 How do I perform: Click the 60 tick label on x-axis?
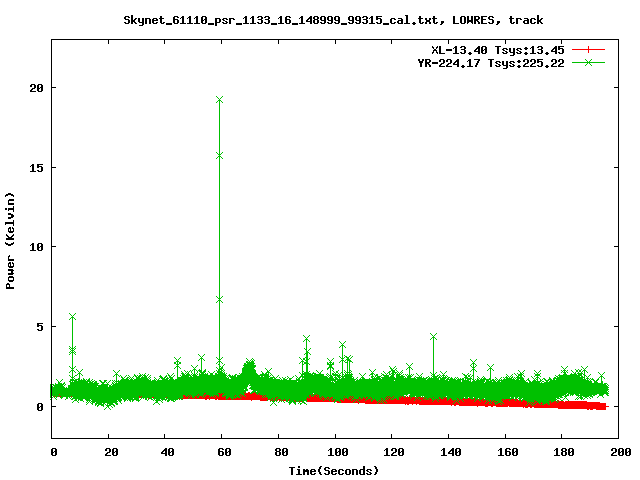223,451
